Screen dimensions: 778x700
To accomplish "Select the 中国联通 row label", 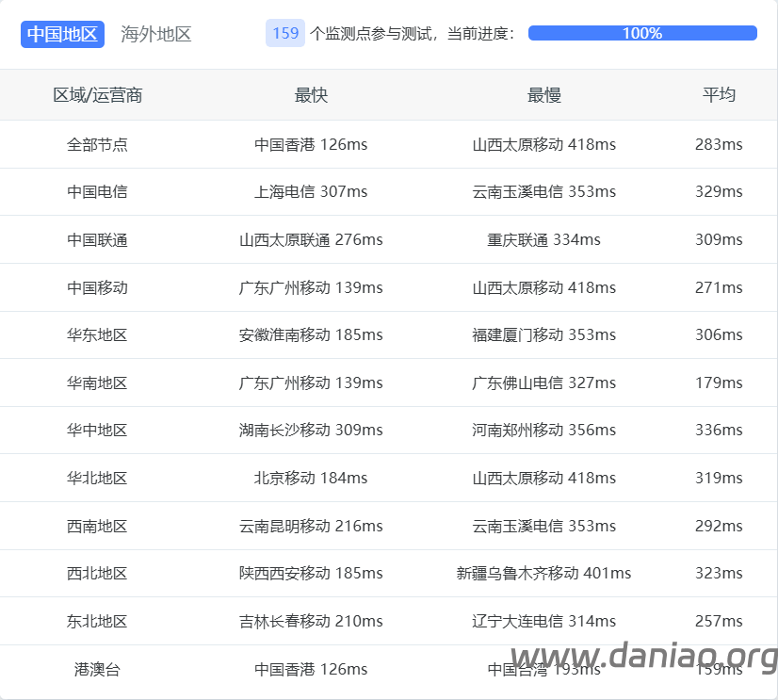I will (x=97, y=239).
